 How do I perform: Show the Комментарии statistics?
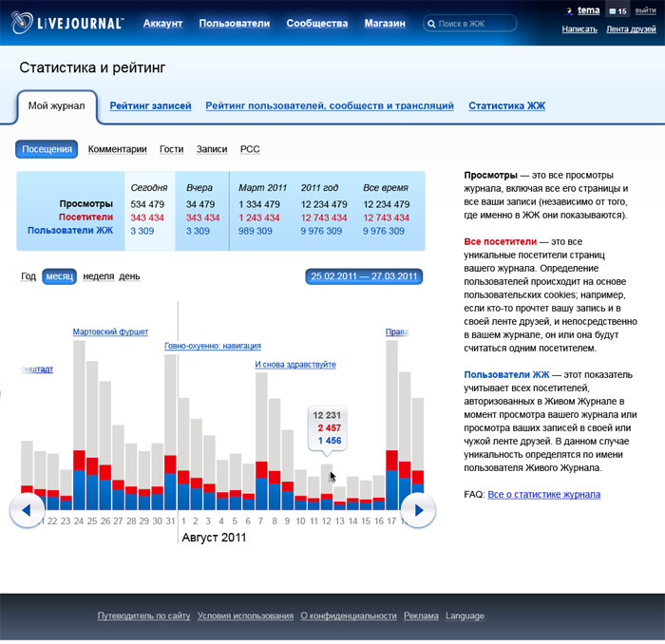[117, 149]
